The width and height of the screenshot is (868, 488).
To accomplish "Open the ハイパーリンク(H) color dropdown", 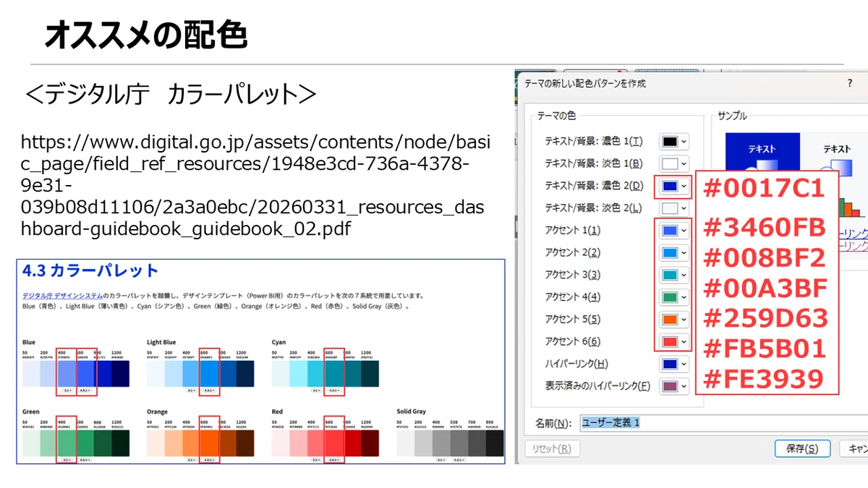I will coord(674,364).
